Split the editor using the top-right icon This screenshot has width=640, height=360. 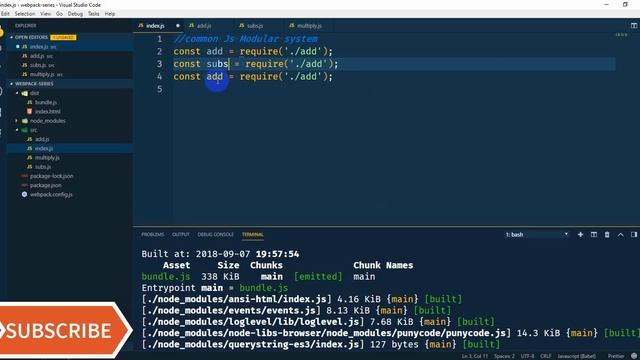pyautogui.click(x=633, y=25)
